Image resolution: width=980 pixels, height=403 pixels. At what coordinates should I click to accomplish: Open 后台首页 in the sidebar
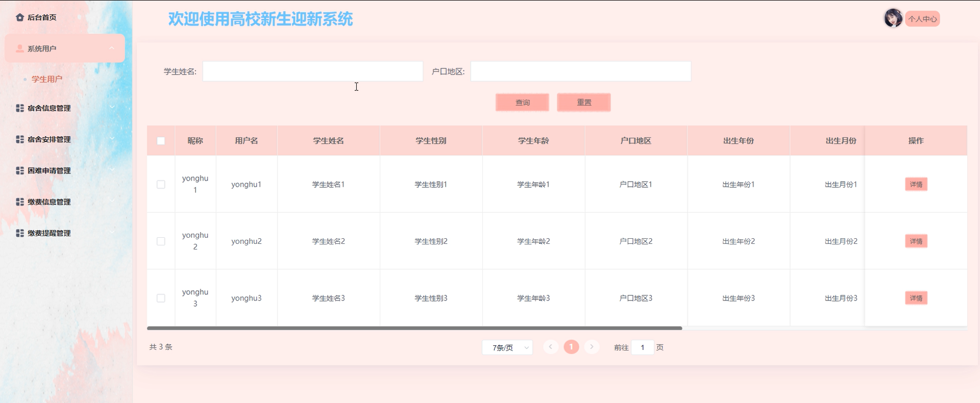42,17
